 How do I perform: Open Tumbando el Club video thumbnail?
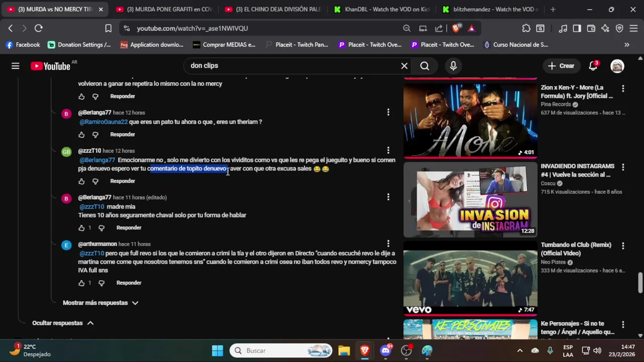click(470, 278)
